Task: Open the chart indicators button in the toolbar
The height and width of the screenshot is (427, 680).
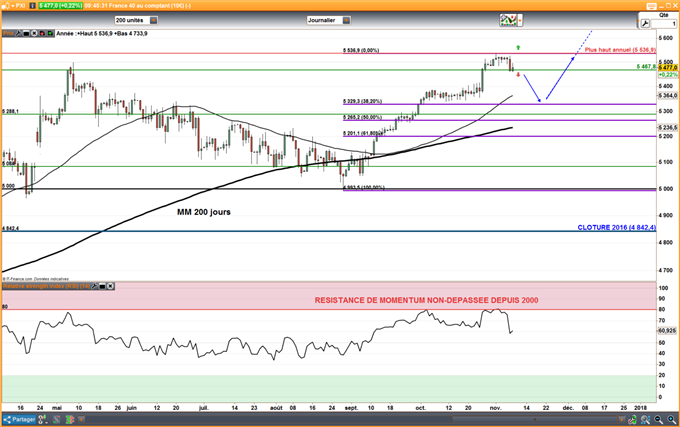Action: (x=508, y=20)
